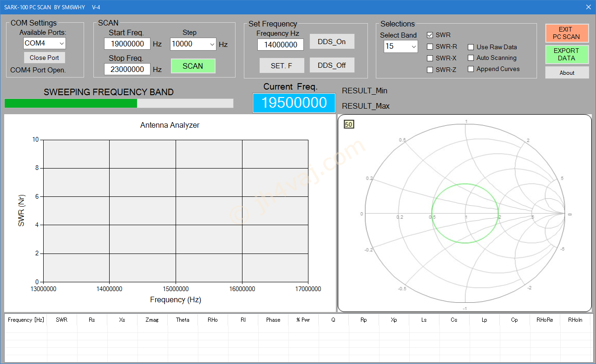Click the Stop Freq. input field
596x364 pixels.
point(127,69)
